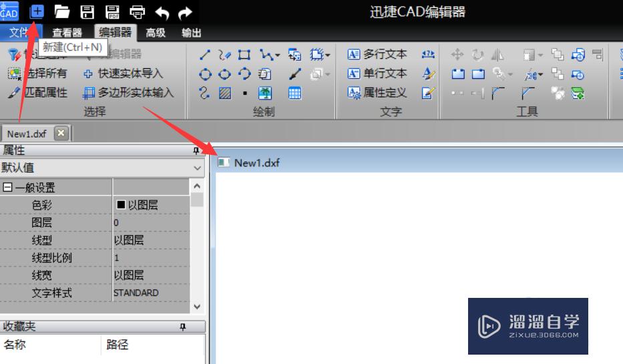This screenshot has height=364, width=623.
Task: Click the 线宽 value 以图层
Action: [129, 275]
